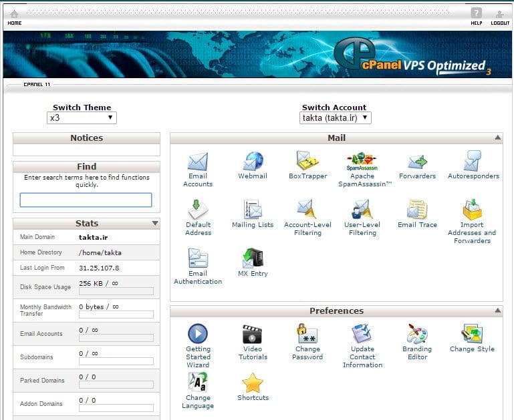Screen dimensions: 514x420
Task: Open Autoresponders in Mail panel
Action: (473, 162)
